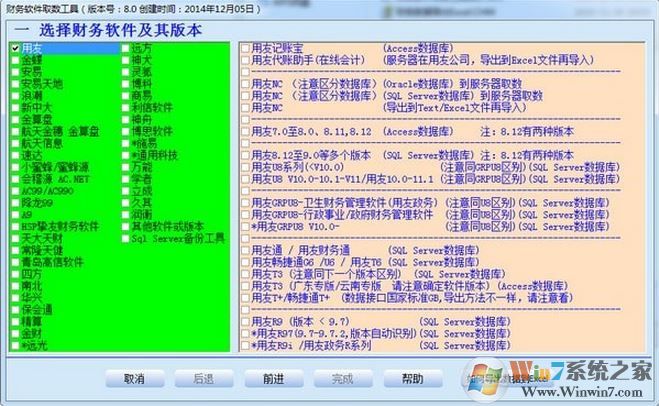Check 用友7.0至8.0、8.11,8.12 Access version
Image resolution: width=659 pixels, height=406 pixels.
point(245,132)
